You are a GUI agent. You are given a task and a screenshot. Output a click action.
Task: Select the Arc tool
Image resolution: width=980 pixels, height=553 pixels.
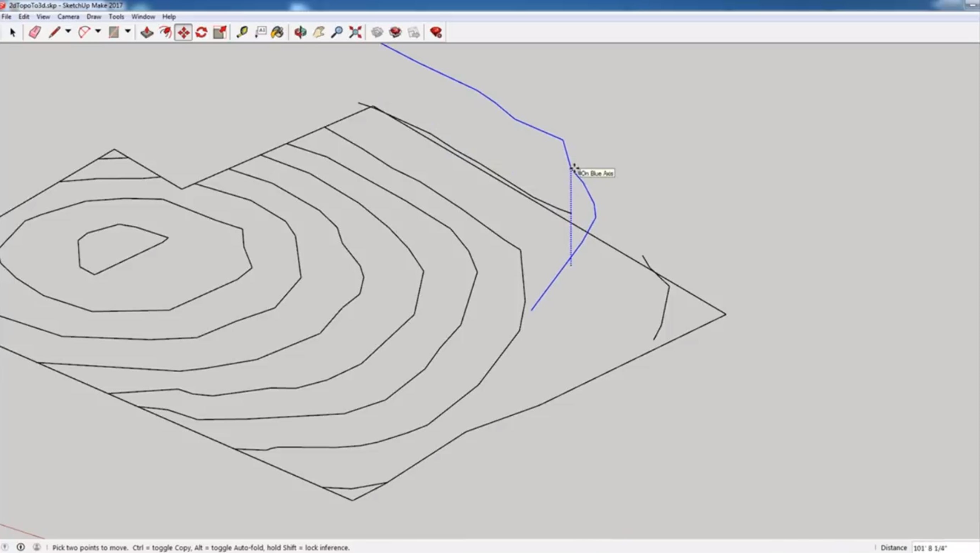(84, 32)
